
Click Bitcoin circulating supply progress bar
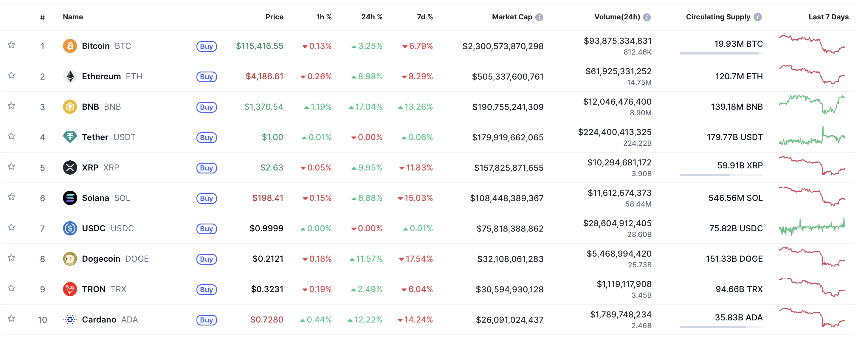click(721, 53)
